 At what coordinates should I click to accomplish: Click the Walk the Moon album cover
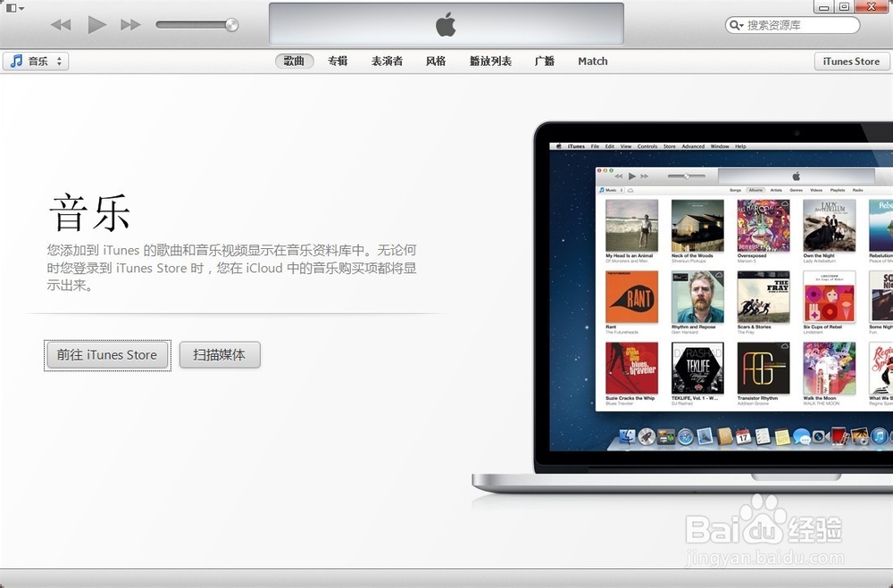coord(830,369)
